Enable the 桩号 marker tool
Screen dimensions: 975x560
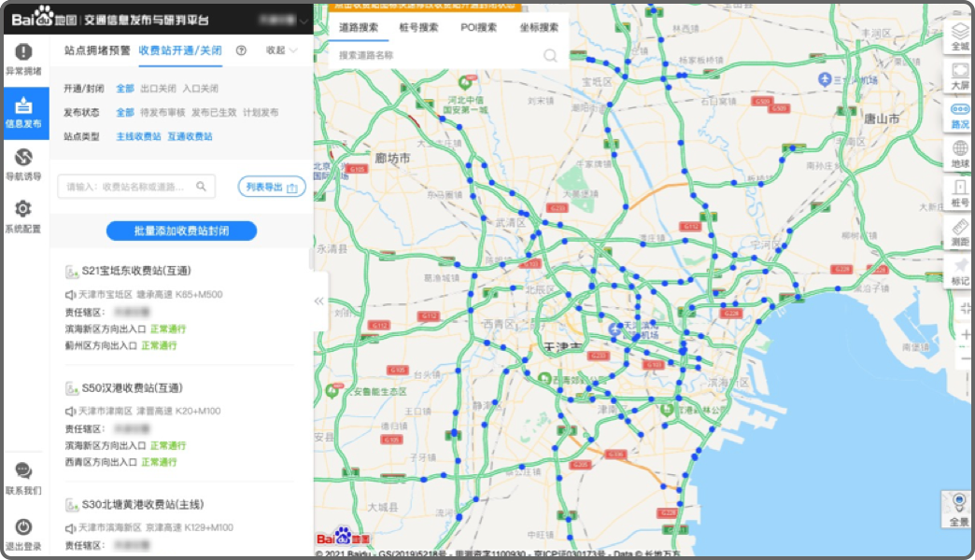[960, 193]
